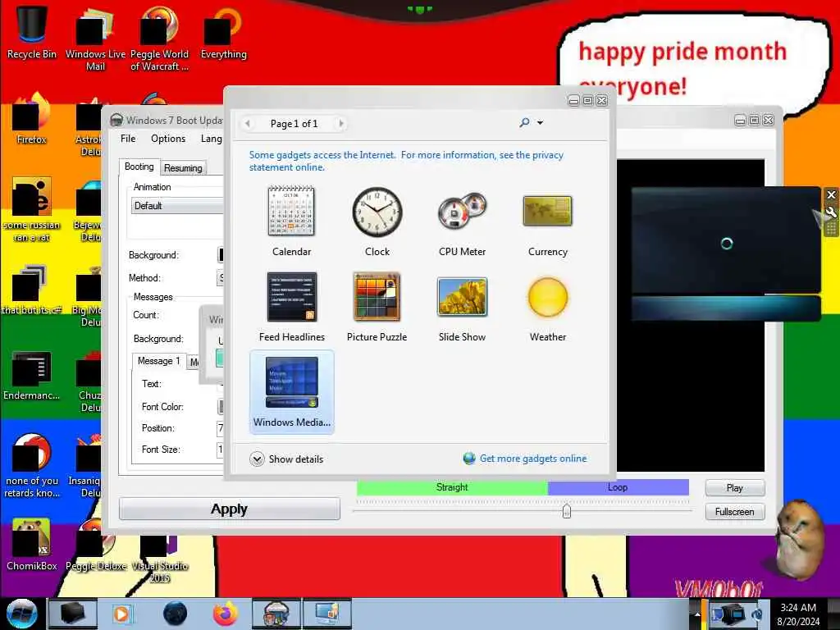The height and width of the screenshot is (630, 840).
Task: Select the Feed Headlines gadget
Action: tap(291, 307)
